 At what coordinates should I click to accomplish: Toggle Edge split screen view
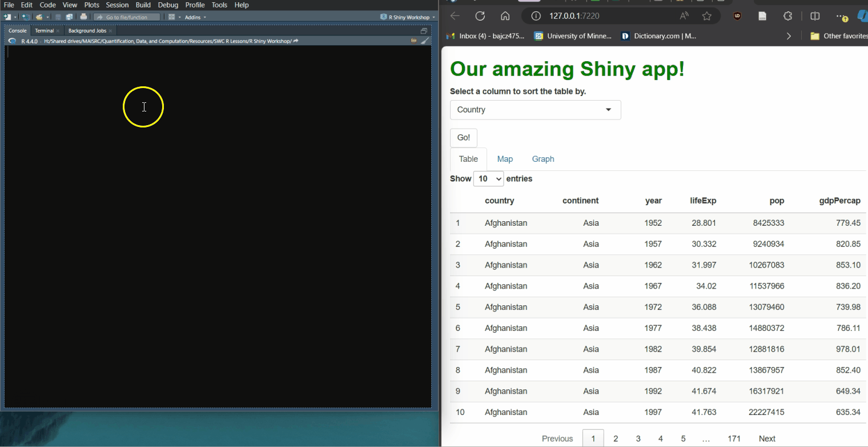point(815,16)
